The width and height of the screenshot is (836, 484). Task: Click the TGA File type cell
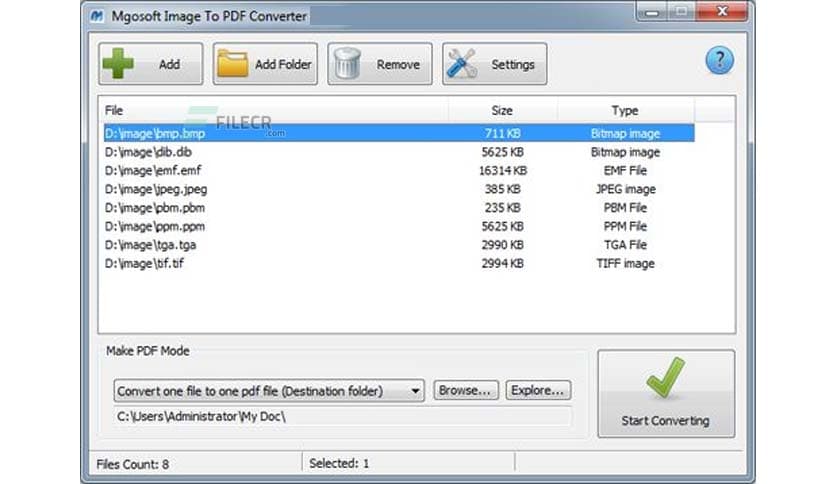[625, 245]
